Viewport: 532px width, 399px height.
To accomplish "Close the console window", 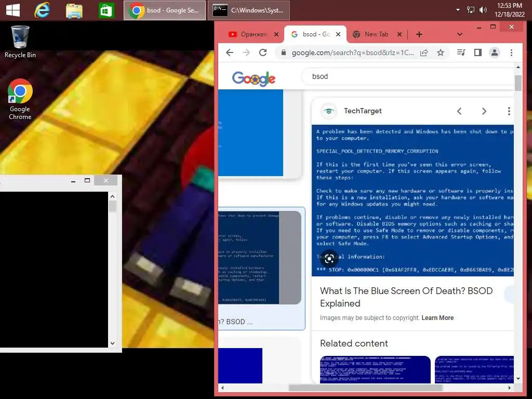I will point(106,180).
